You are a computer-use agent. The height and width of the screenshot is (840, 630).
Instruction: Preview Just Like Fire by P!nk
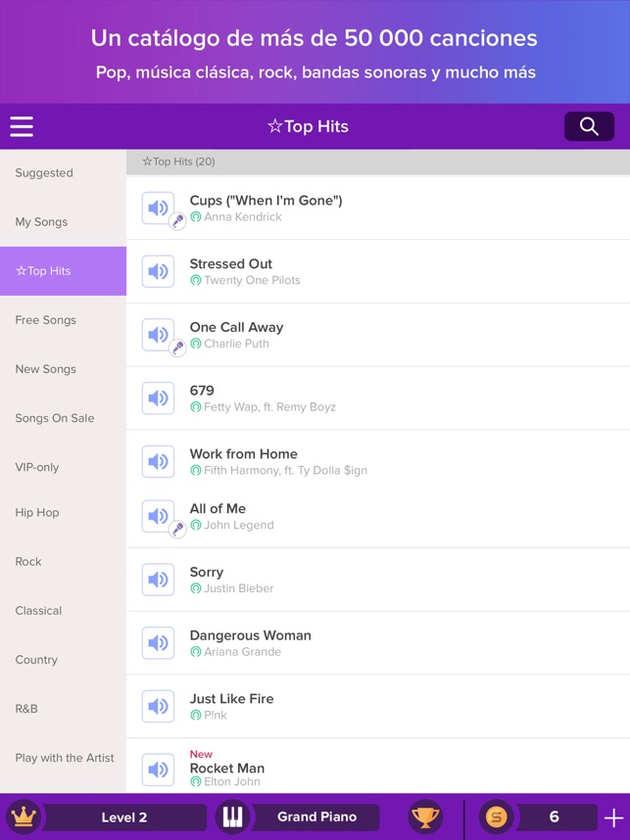(x=158, y=706)
